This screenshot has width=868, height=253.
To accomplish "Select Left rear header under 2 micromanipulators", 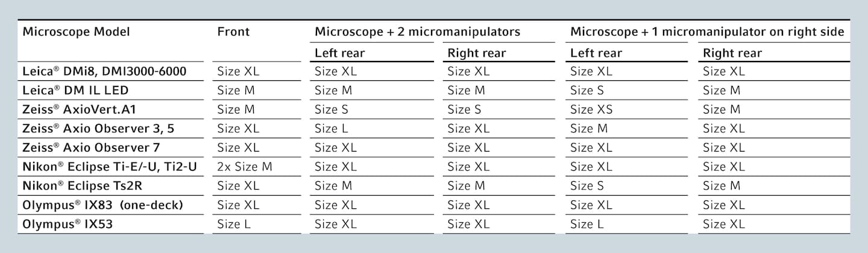I will click(x=340, y=53).
